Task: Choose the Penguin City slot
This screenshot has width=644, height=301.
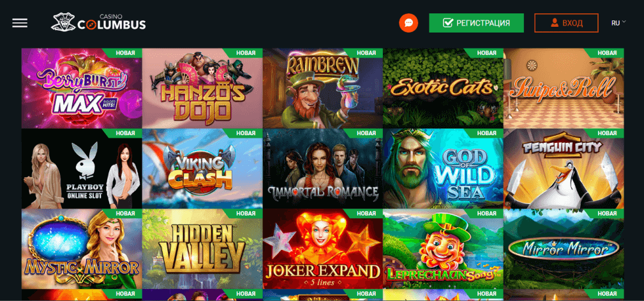Action: coord(564,169)
